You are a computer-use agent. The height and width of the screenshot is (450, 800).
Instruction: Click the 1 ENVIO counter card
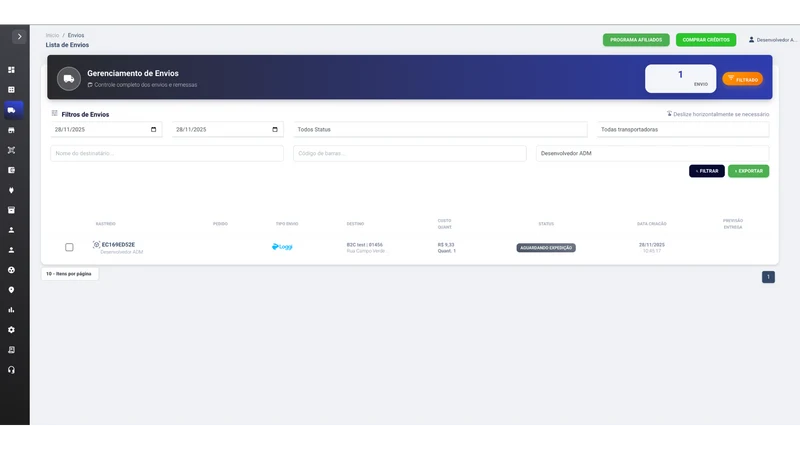click(681, 79)
